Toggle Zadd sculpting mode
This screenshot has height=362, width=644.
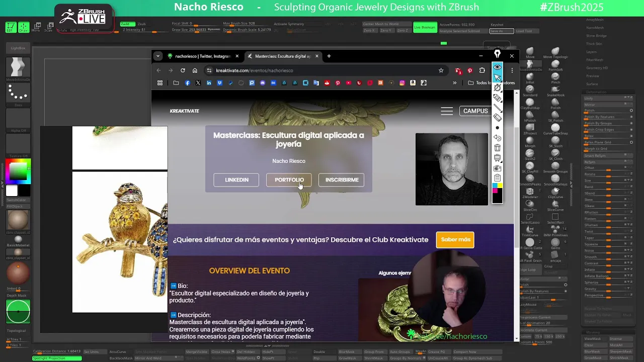(x=127, y=24)
